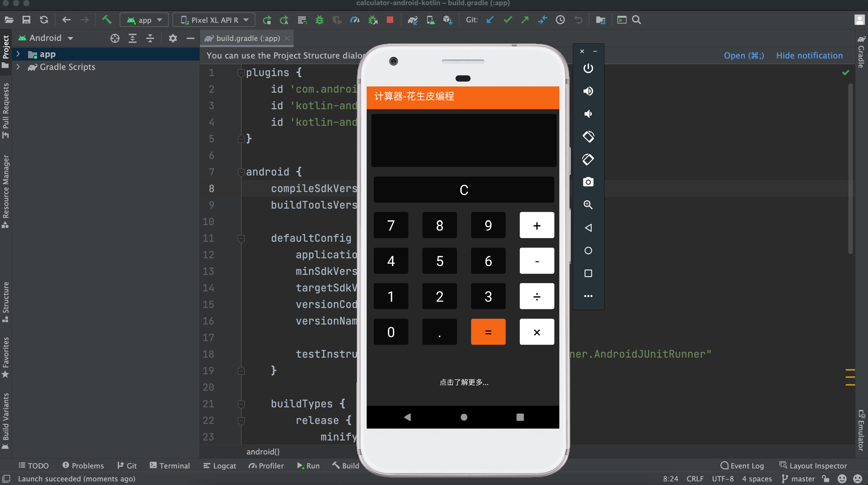Screen dimensions: 868x485
Task: Click the Make Project hammer icon
Action: click(107, 20)
